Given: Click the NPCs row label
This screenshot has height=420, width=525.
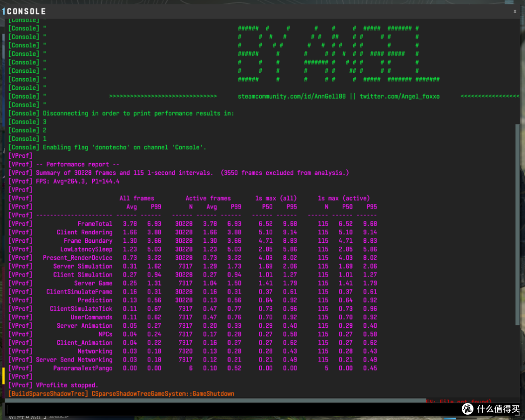Looking at the screenshot, I should [105, 334].
